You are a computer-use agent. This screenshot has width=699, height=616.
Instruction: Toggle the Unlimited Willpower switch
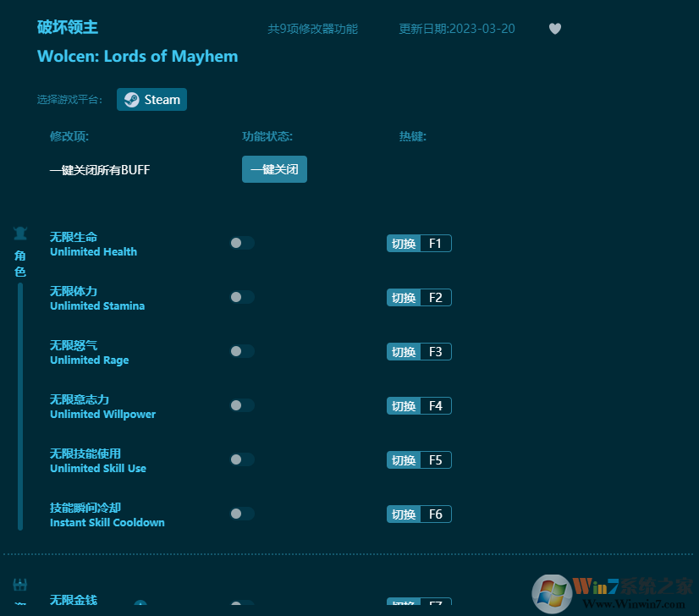tap(241, 405)
